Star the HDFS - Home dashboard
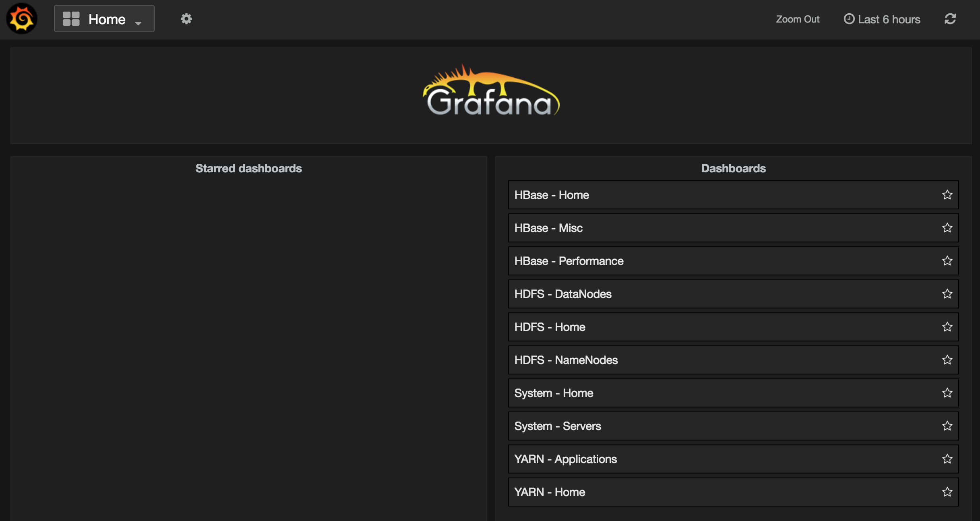The width and height of the screenshot is (980, 521). point(947,327)
